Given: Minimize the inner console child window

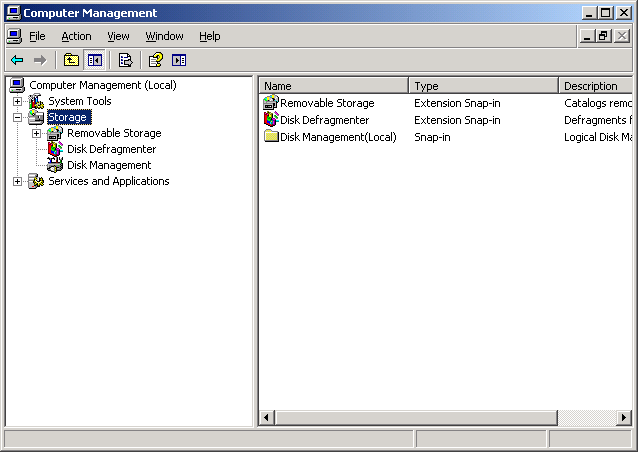Looking at the screenshot, I should click(x=586, y=36).
